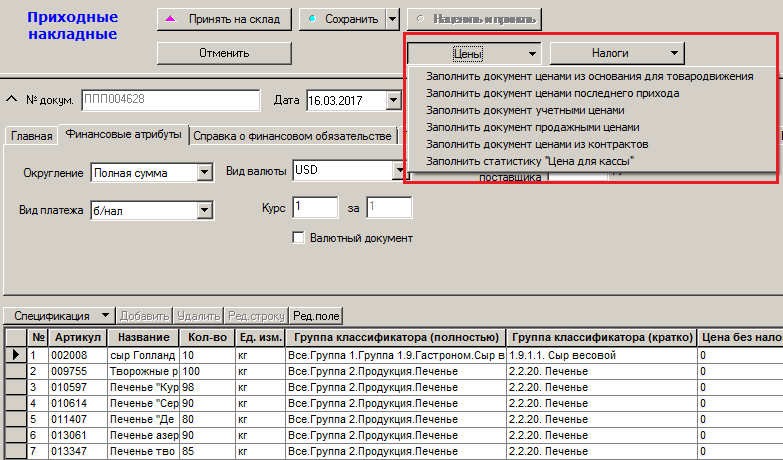Click артикул cell 011407

coord(78,419)
